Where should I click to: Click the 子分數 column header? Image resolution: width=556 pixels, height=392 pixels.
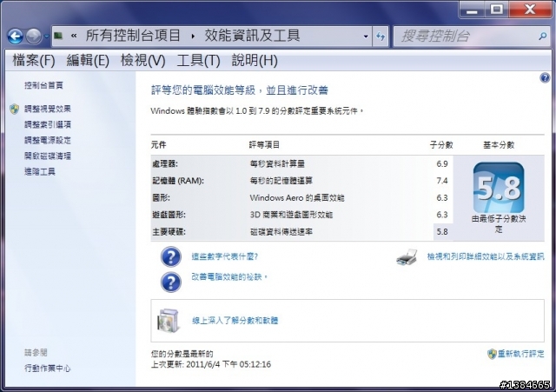click(441, 145)
